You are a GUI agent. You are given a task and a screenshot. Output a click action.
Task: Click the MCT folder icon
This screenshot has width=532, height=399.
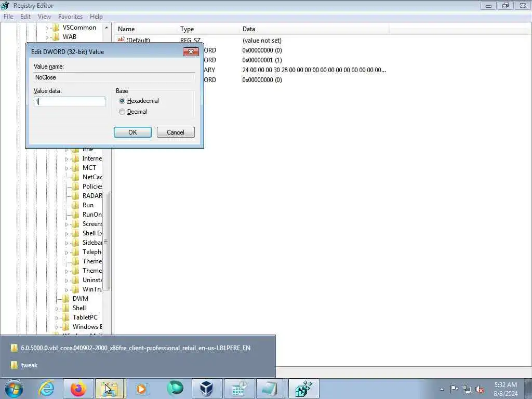pos(75,168)
